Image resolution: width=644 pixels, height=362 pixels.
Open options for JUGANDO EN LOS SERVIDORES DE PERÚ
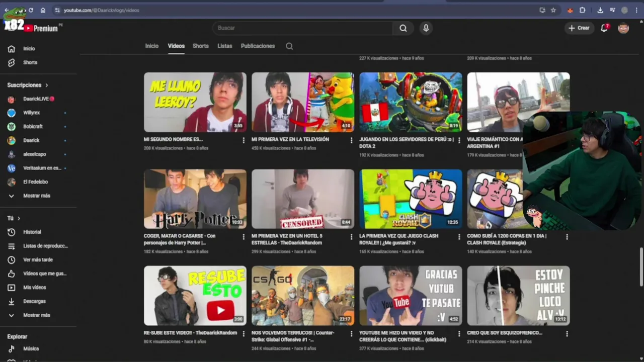point(459,140)
